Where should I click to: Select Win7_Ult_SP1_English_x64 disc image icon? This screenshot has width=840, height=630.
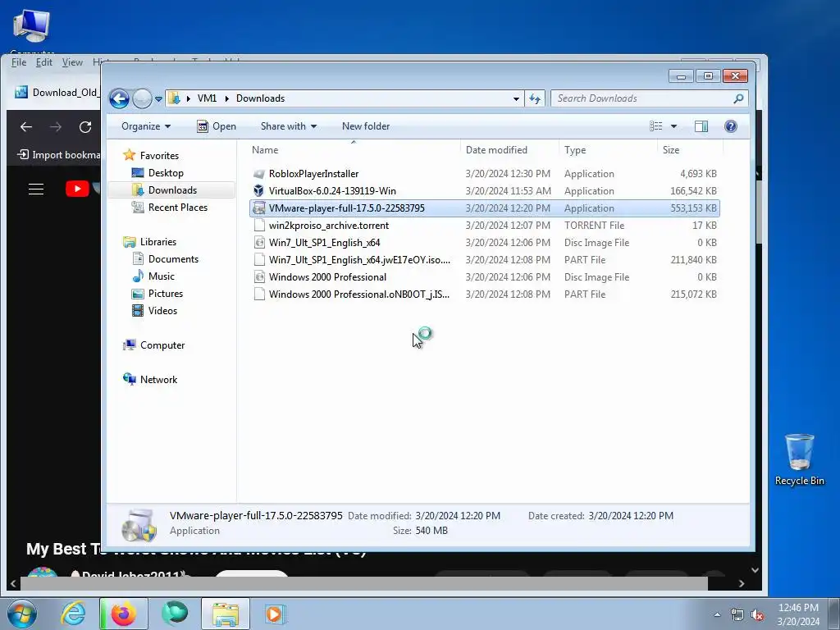(259, 243)
